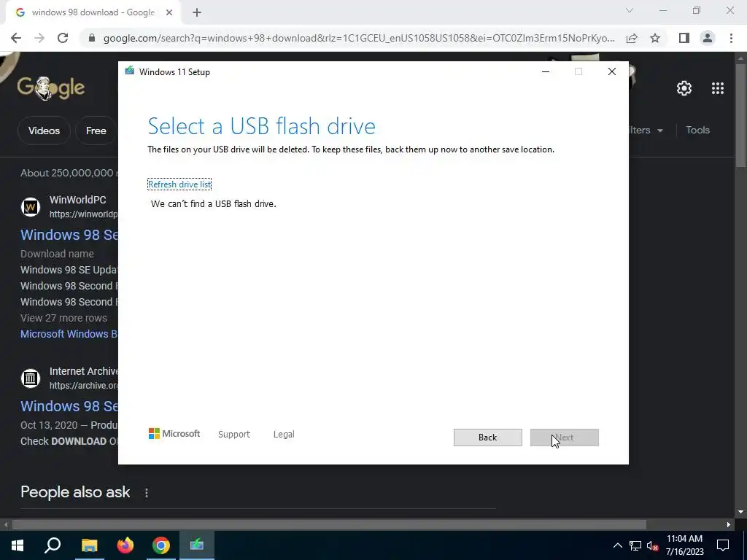
Task: Go Back in Windows 11 Setup
Action: [x=487, y=437]
